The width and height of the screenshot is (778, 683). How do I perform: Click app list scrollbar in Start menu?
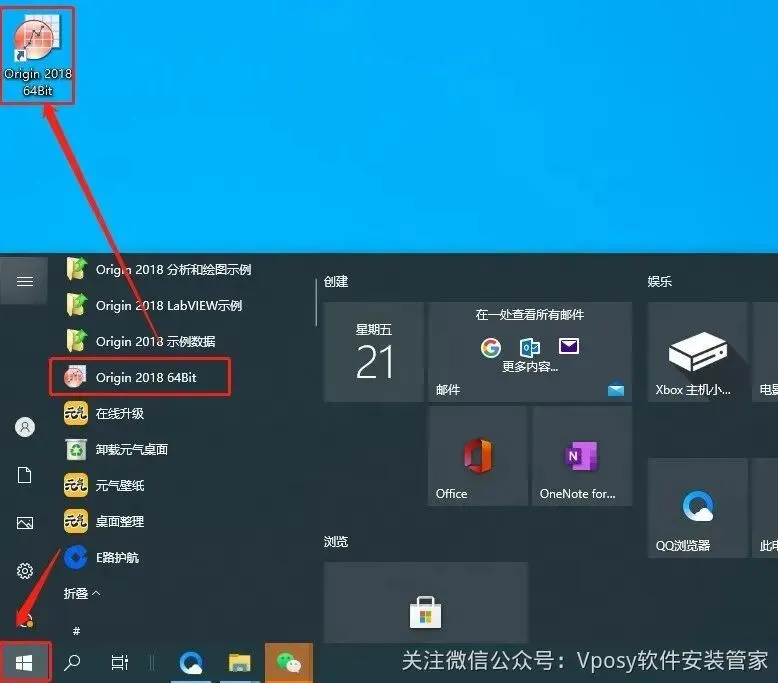[x=316, y=303]
